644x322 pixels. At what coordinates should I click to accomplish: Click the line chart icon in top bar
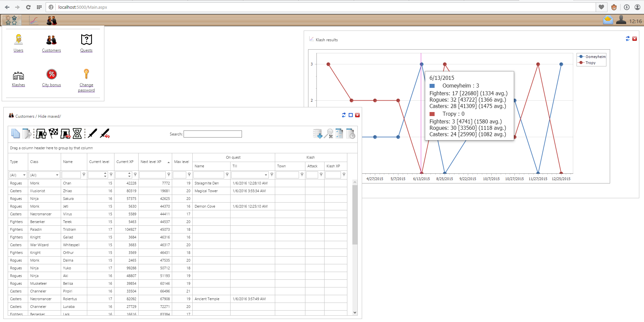click(x=34, y=20)
